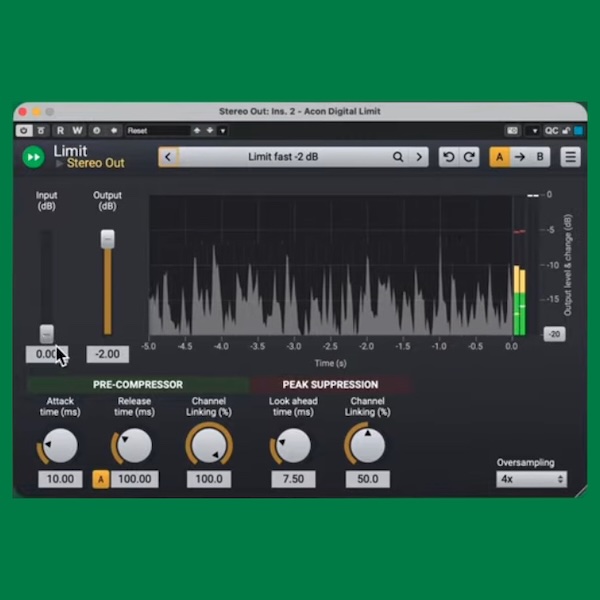Click the Input (dB) slider handle
Screen dimensions: 600x600
(47, 334)
